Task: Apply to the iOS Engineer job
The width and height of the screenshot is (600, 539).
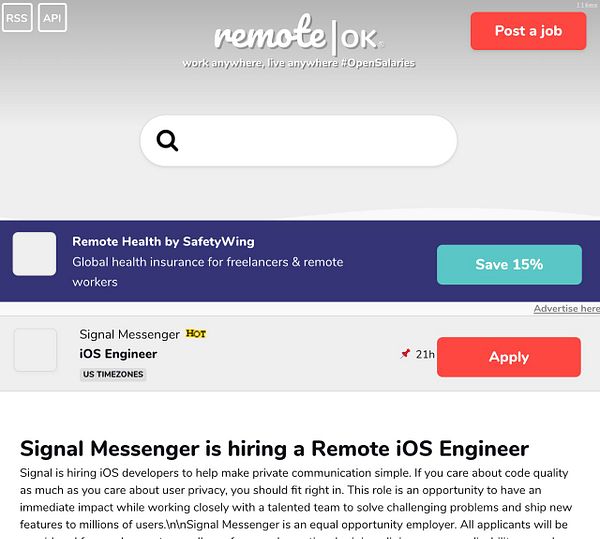Action: point(509,357)
